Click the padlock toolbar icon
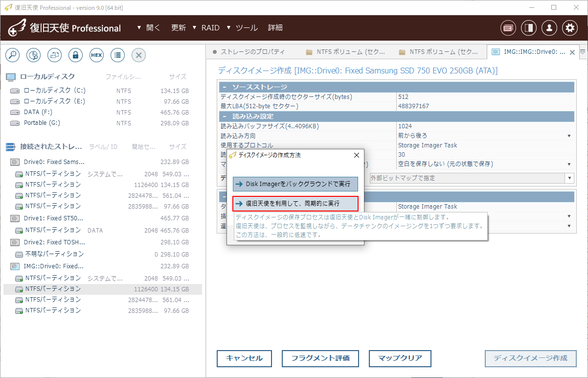 coord(75,55)
